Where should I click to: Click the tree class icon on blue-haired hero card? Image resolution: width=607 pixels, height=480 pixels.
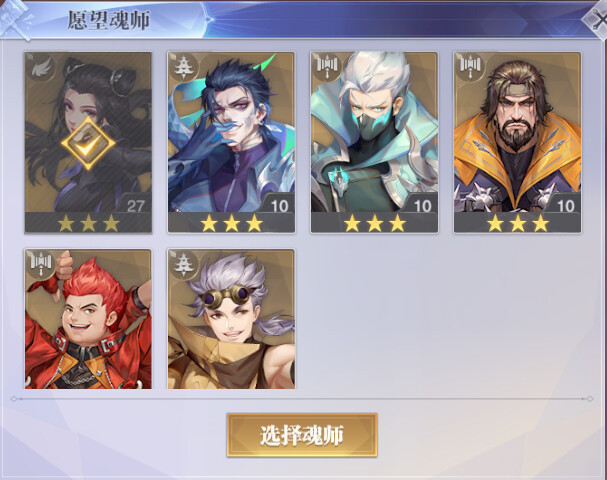[185, 68]
